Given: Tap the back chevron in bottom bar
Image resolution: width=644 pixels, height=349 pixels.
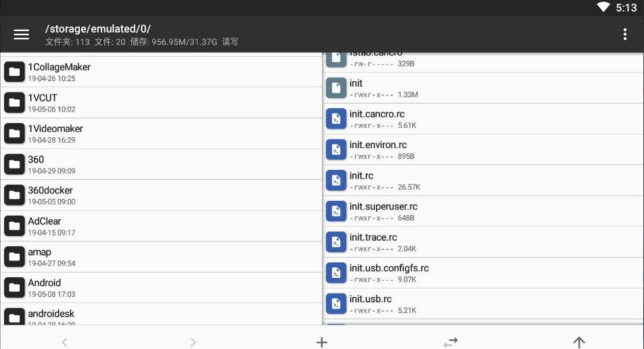Looking at the screenshot, I should (x=64, y=342).
